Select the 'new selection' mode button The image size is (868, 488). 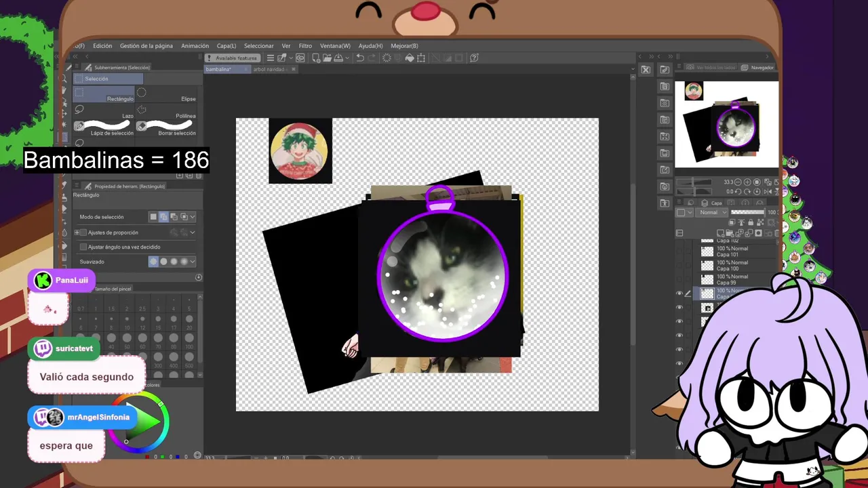click(x=153, y=217)
